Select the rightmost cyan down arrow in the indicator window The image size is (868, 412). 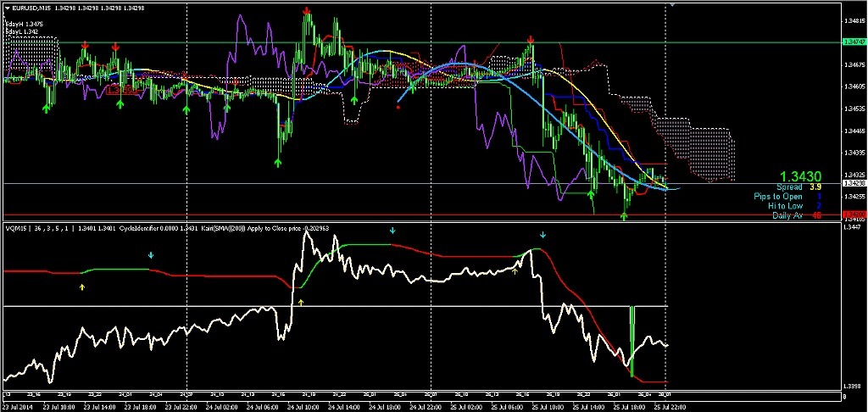pyautogui.click(x=543, y=234)
